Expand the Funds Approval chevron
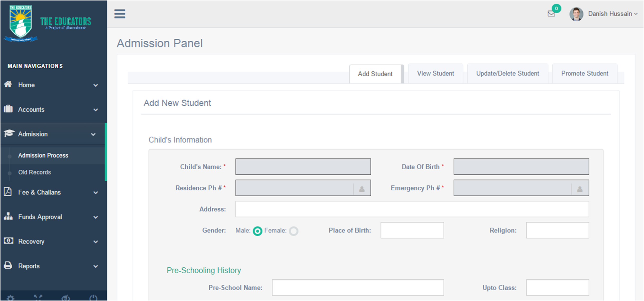 tap(95, 217)
